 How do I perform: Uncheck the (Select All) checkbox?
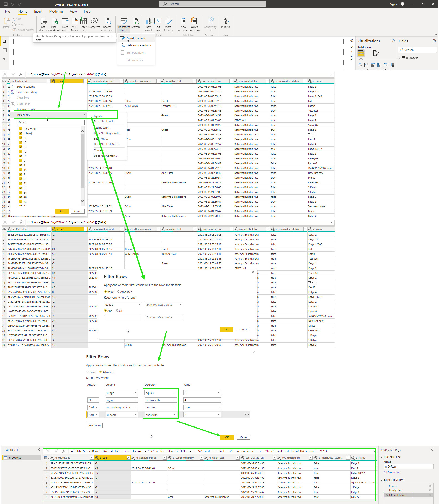pos(21,129)
